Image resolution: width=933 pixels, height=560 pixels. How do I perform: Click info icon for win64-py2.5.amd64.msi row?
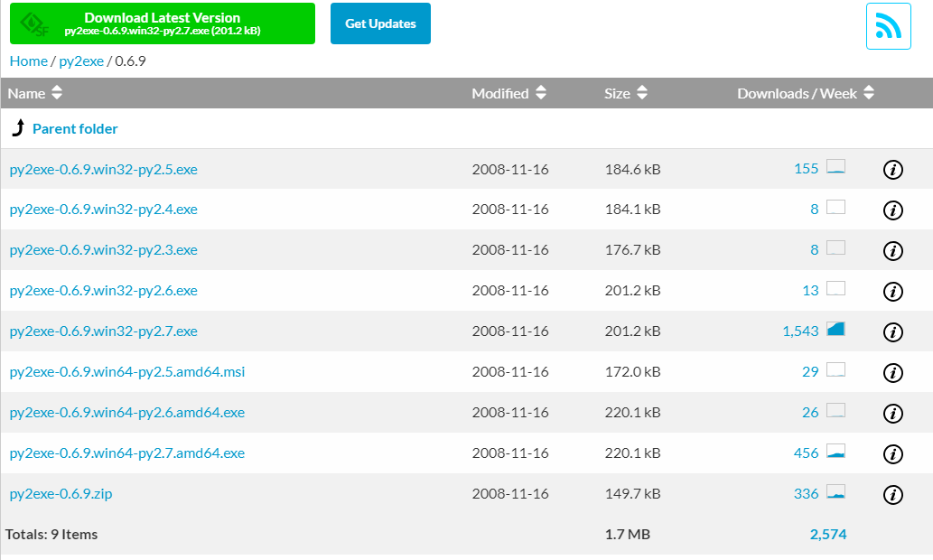click(x=892, y=372)
